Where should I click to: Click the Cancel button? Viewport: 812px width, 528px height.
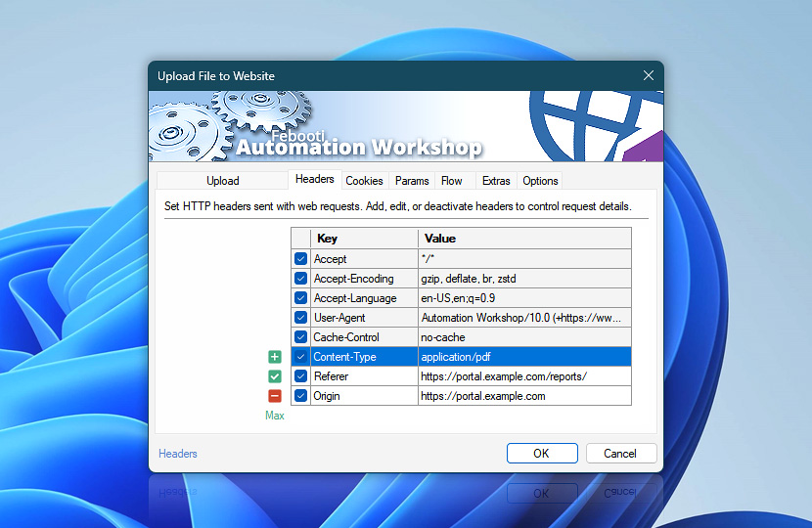tap(621, 454)
